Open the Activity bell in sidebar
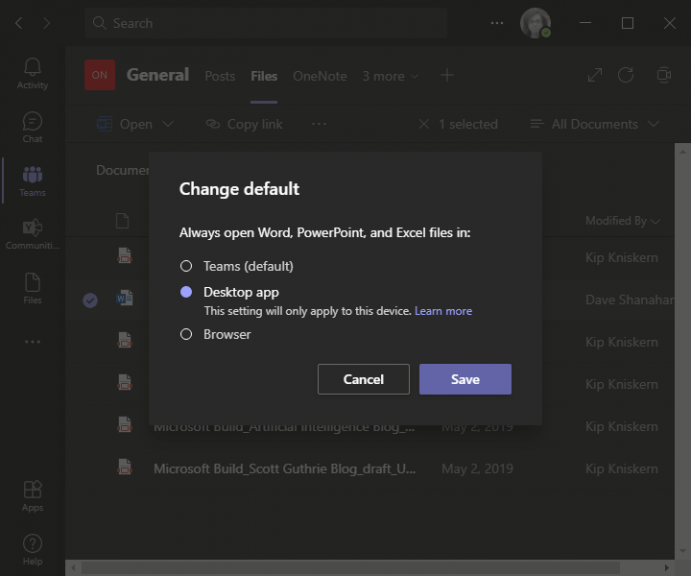Screen dimensions: 691x576 [32, 74]
